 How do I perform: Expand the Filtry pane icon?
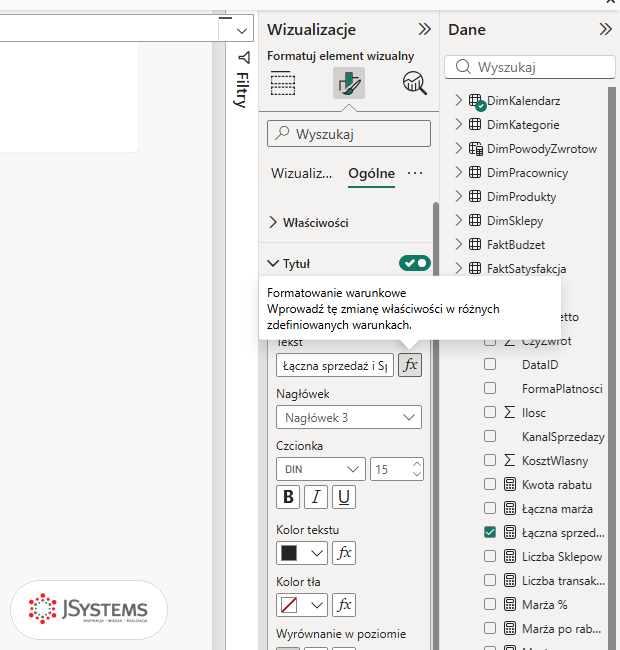tap(244, 58)
